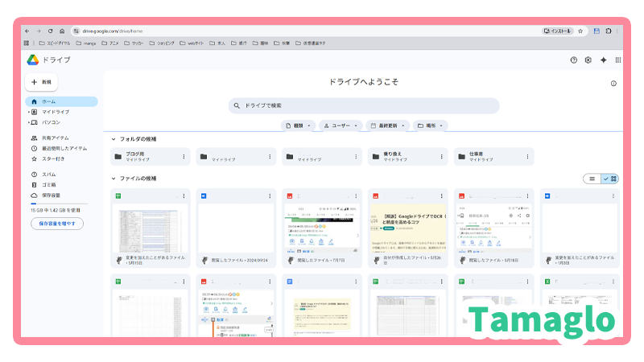644x362 pixels.
Task: Open the 種類 filter dropdown
Action: tap(298, 125)
